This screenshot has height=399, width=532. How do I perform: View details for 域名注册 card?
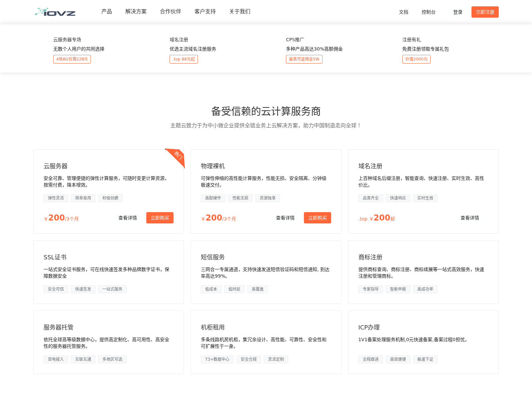point(469,218)
